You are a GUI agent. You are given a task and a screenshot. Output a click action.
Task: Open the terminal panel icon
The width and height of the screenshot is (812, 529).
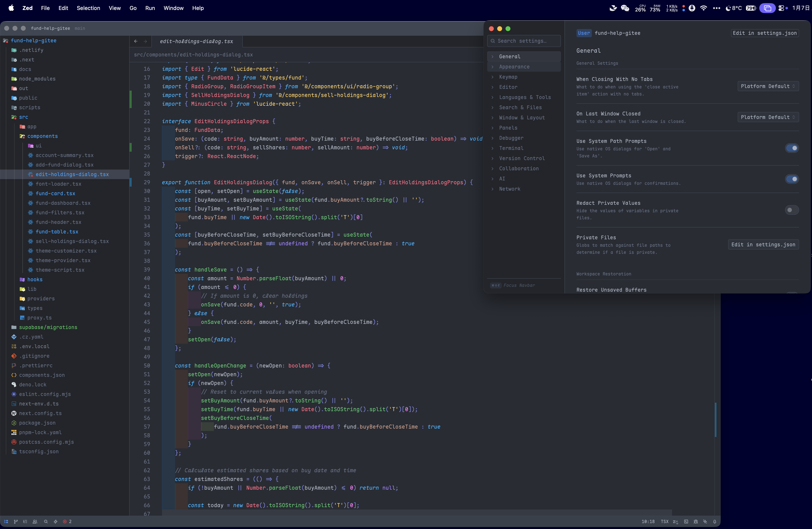686,522
